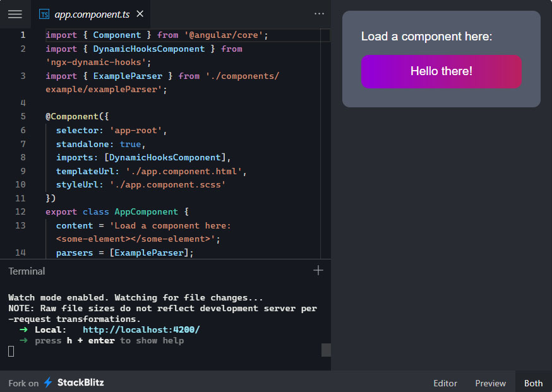Open the localhost:4200 link in terminal
The width and height of the screenshot is (552, 392).
tap(141, 330)
